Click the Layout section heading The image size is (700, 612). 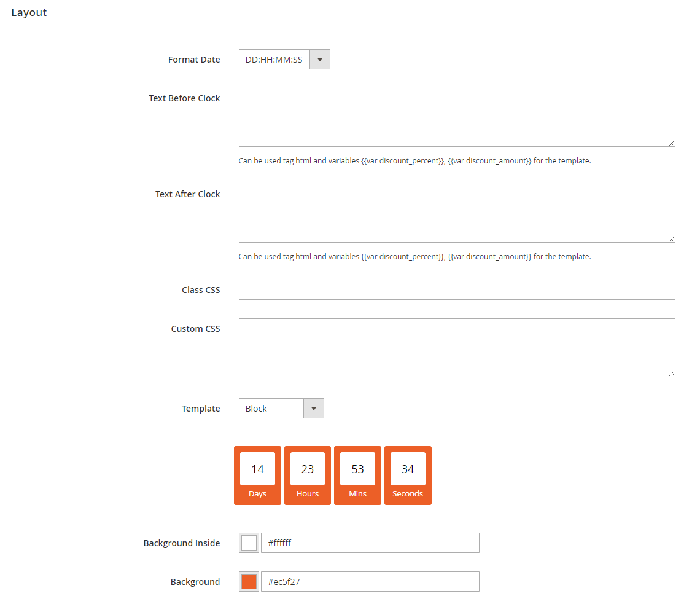tap(29, 12)
